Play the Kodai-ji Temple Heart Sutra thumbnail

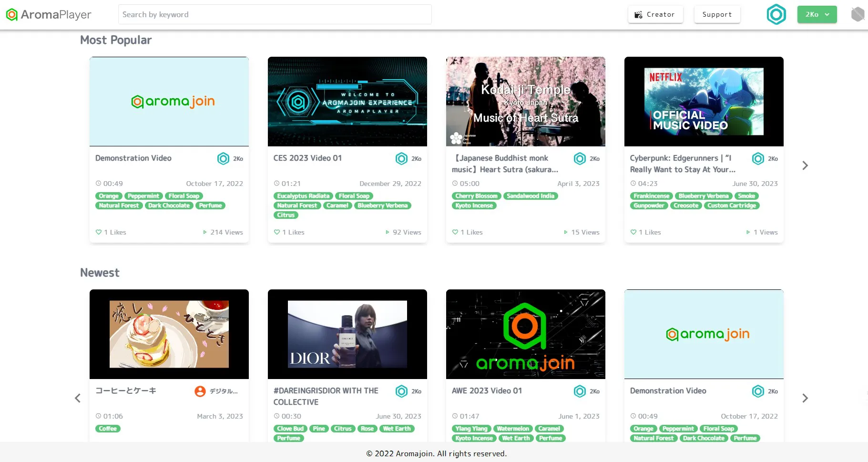click(526, 102)
